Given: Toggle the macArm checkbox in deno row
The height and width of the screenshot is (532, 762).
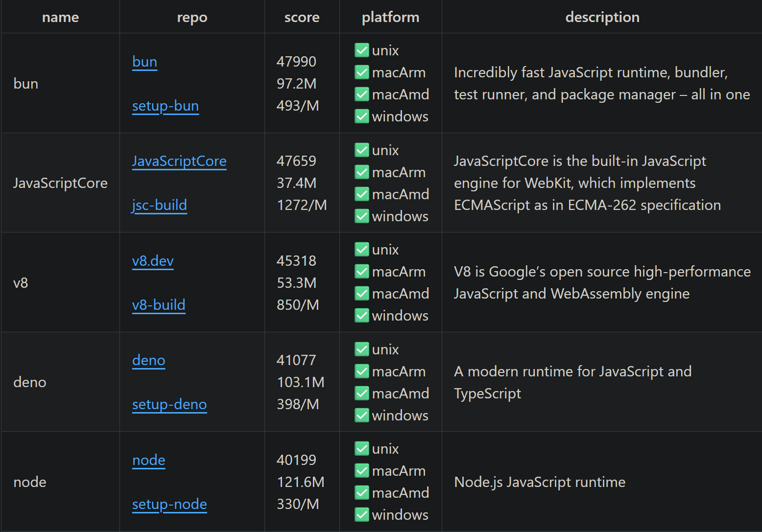Looking at the screenshot, I should point(362,371).
